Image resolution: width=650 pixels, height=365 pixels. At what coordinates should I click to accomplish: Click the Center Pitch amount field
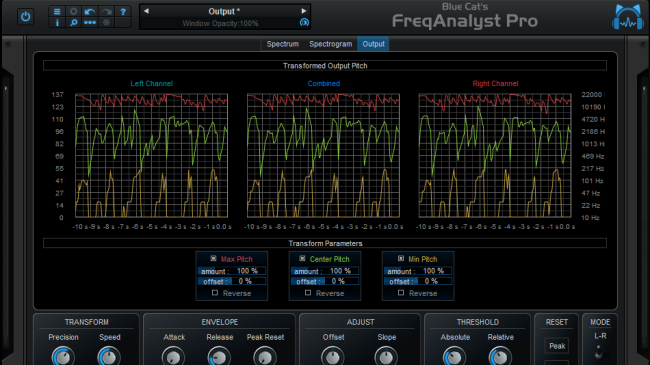coord(325,271)
